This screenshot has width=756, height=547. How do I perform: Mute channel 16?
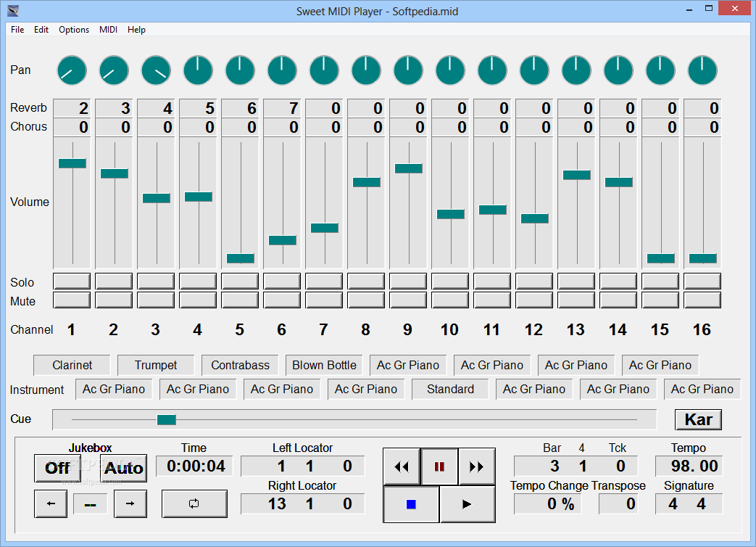click(x=702, y=300)
